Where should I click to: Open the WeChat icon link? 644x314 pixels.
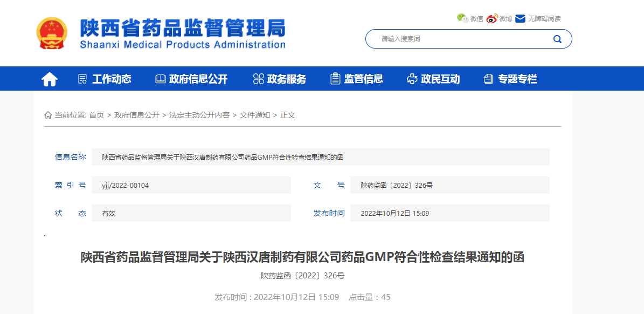pos(462,18)
